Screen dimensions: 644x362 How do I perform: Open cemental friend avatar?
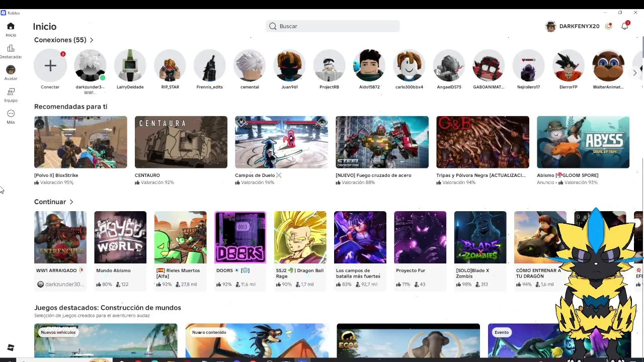(x=250, y=65)
